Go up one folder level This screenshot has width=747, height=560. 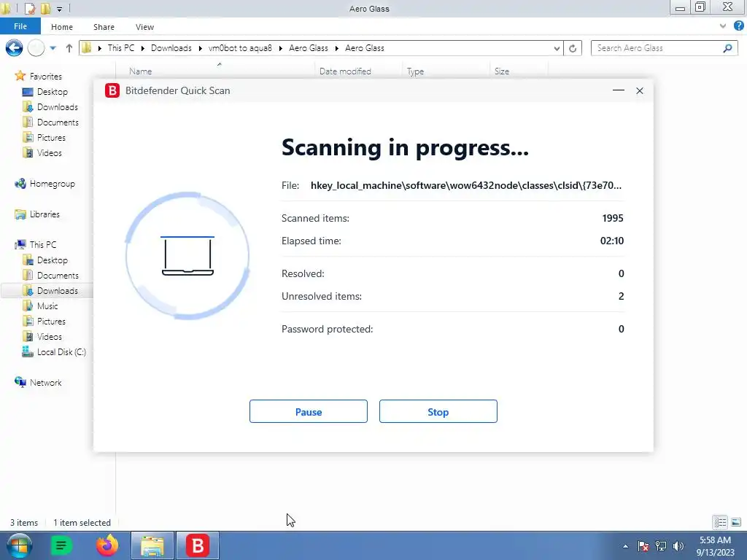point(69,48)
